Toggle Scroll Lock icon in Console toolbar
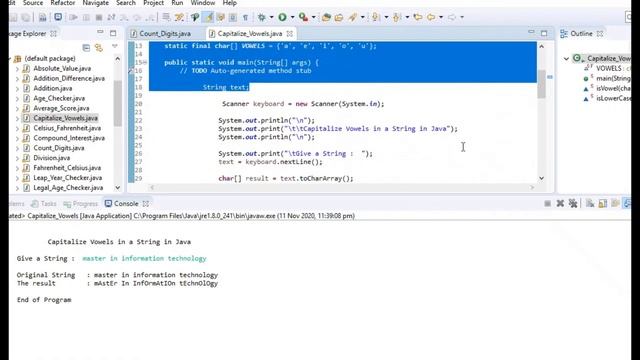The width and height of the screenshot is (640, 360). pos(602,203)
